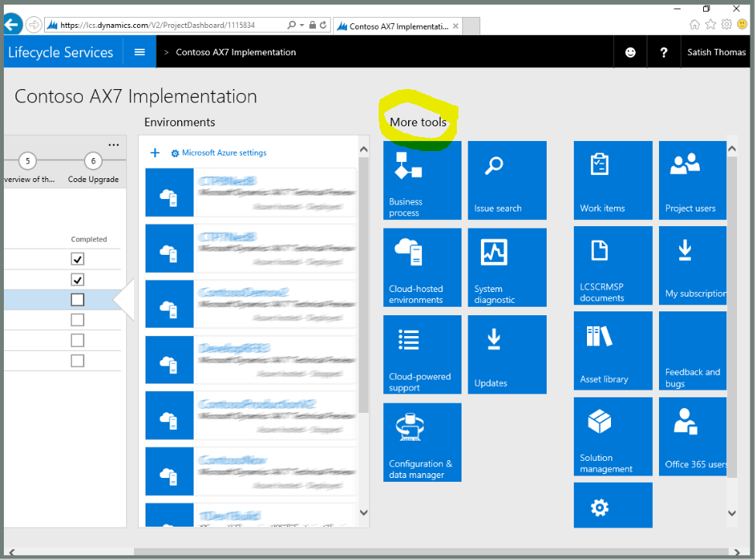Screen dimensions: 755x560
Task: Select methodology step 5
Action: [x=27, y=161]
